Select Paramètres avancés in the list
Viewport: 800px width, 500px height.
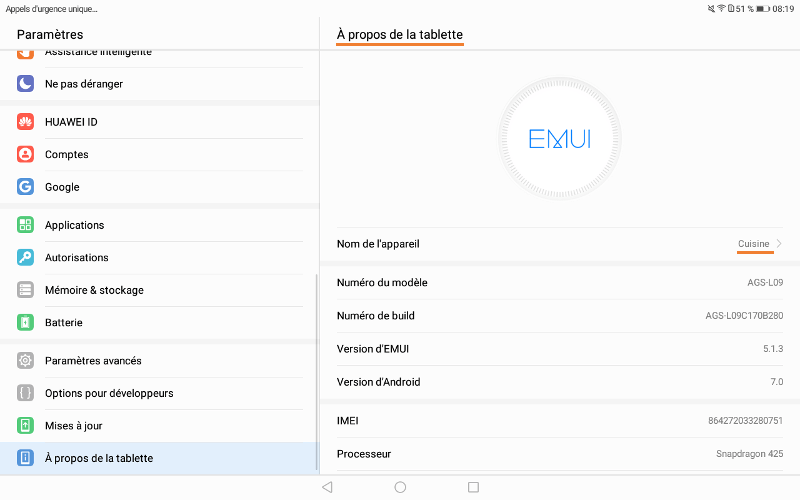click(160, 361)
